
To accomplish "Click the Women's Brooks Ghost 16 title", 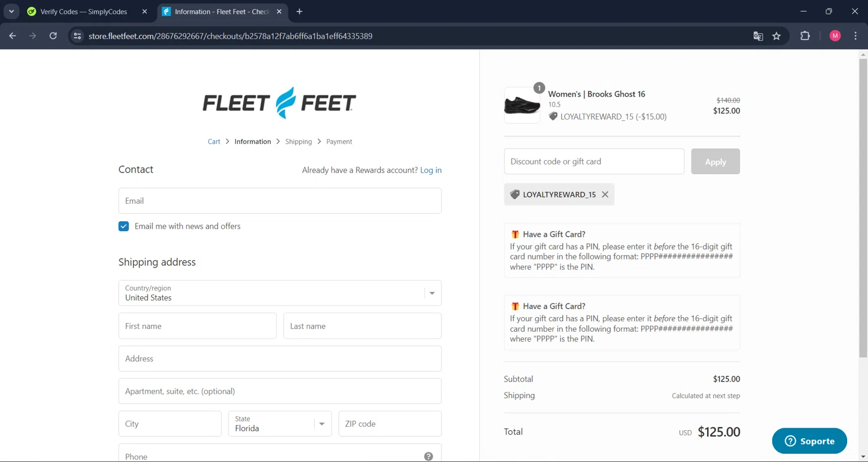I will pos(597,94).
